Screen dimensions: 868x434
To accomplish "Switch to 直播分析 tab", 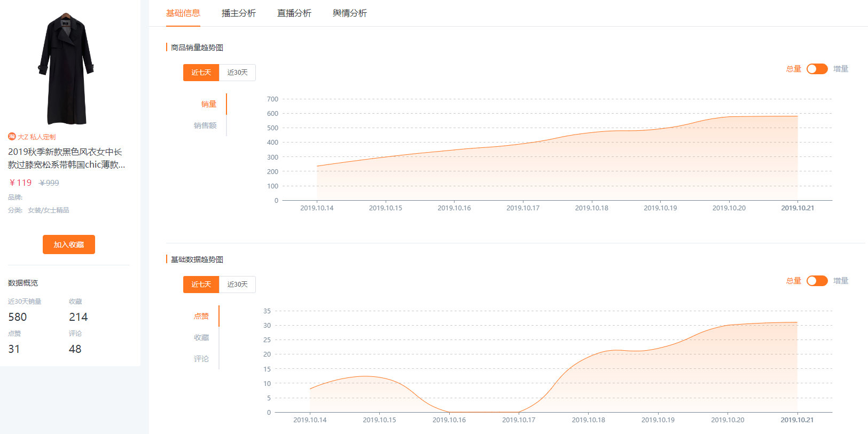I will [x=294, y=13].
